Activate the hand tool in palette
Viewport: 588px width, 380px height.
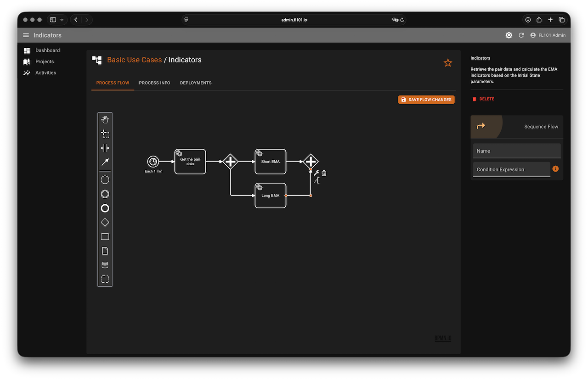pos(105,120)
